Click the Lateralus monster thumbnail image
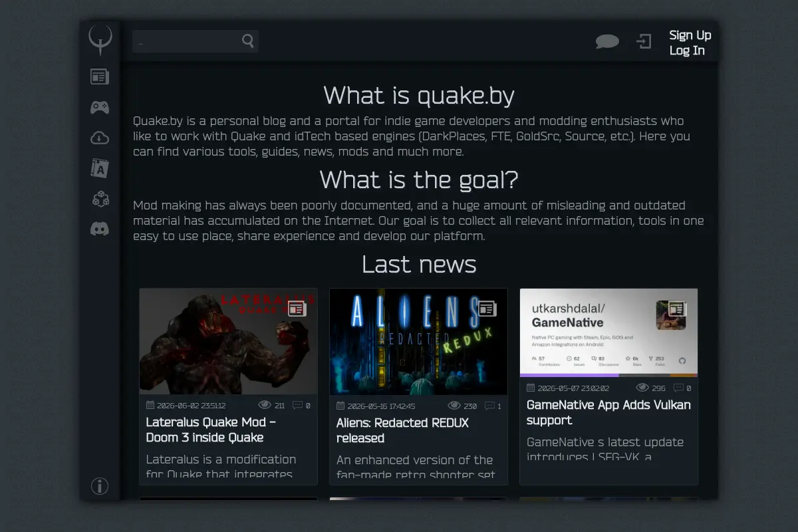This screenshot has width=798, height=532. tap(228, 341)
